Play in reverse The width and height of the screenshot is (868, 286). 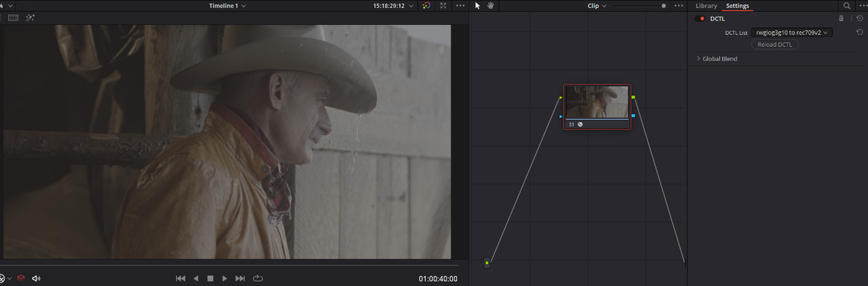196,278
